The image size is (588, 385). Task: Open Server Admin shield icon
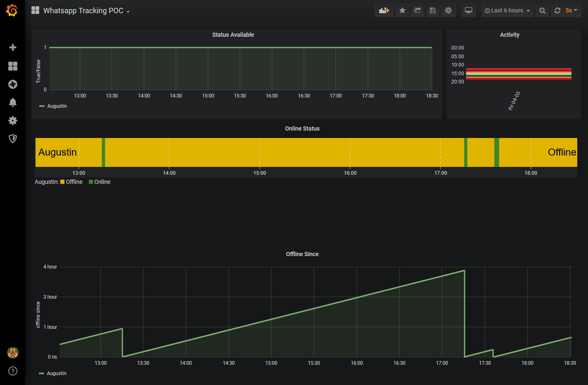tap(13, 139)
